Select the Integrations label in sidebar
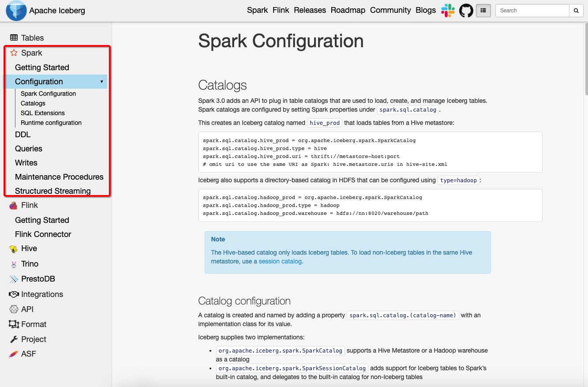Screen dimensions: 588x387 point(42,294)
